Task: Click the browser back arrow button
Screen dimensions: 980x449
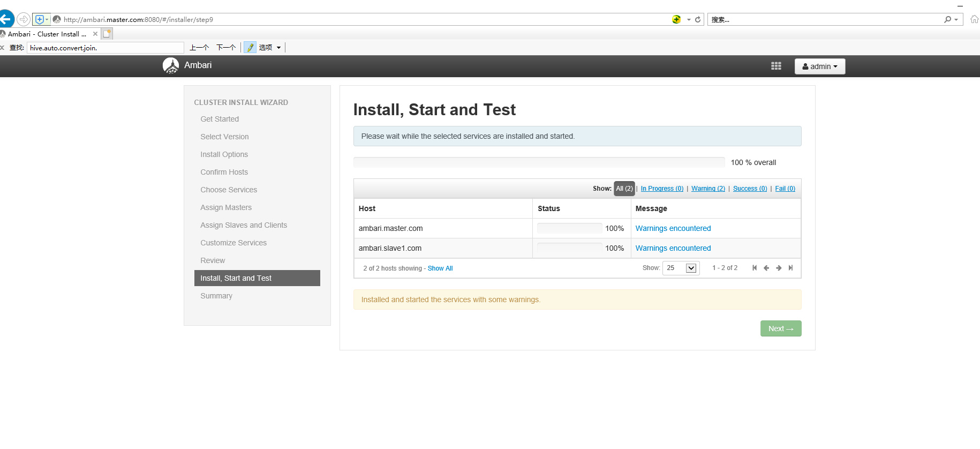Action: coord(5,19)
